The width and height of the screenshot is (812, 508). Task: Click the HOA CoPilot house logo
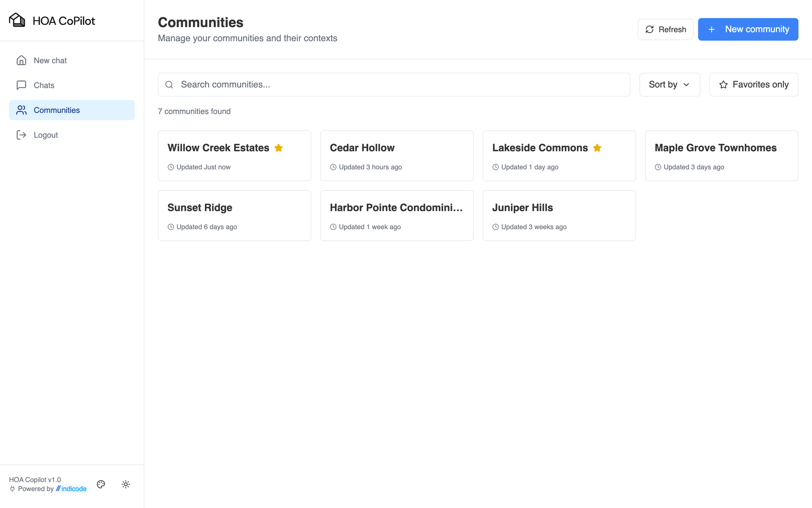(17, 20)
